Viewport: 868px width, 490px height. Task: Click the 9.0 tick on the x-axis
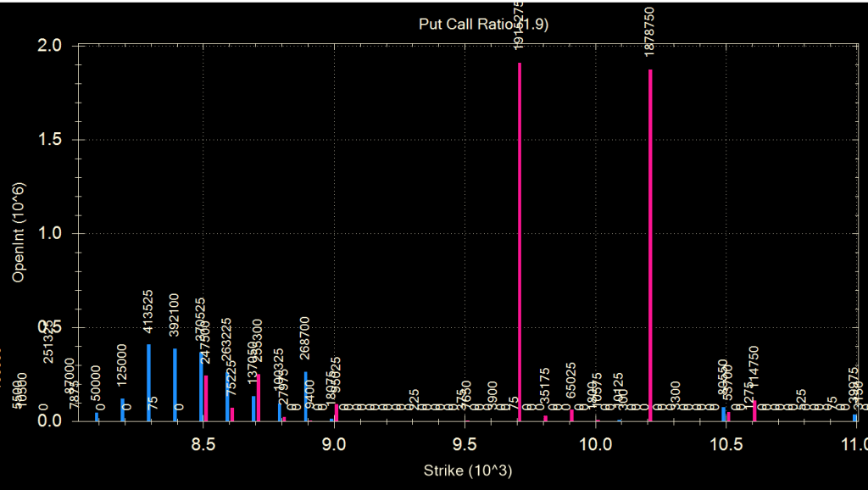click(333, 443)
